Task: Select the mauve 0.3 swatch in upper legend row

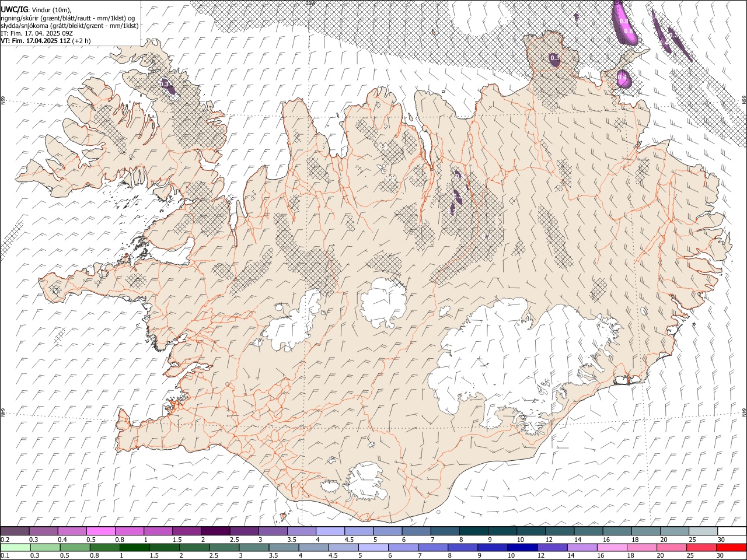Action: [x=43, y=531]
